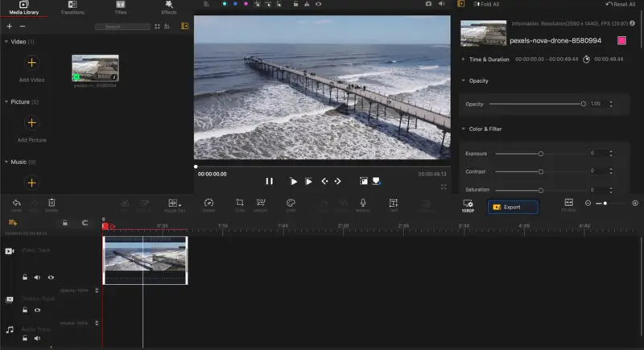This screenshot has width=644, height=350.
Task: Click Fold All in properties panel
Action: coord(486,4)
